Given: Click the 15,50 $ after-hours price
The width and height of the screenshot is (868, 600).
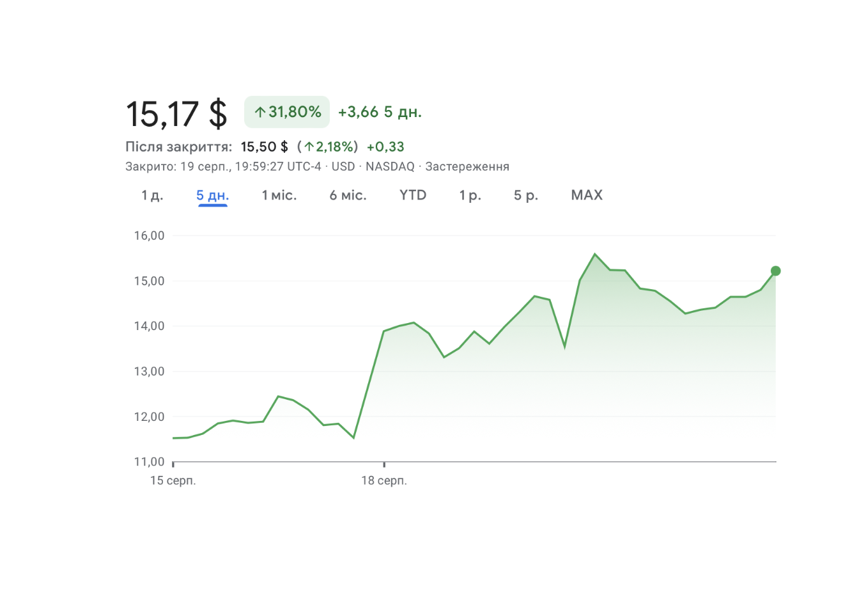Looking at the screenshot, I should coord(264,147).
